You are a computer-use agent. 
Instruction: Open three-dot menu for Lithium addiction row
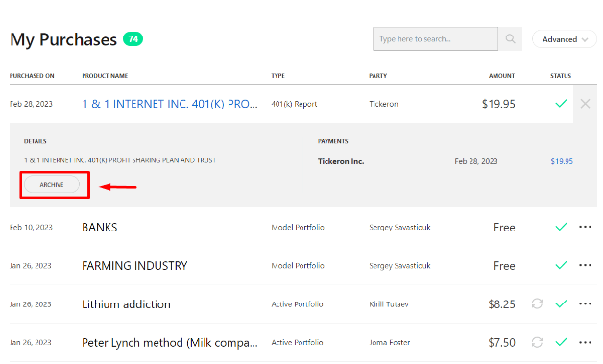pos(585,303)
